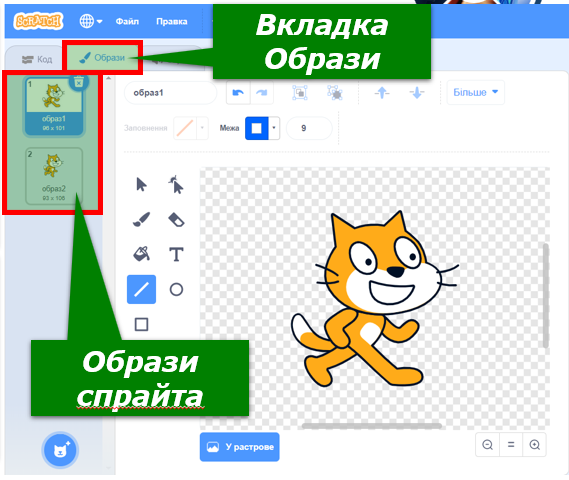Viewport: 569px width, 480px height.
Task: Select the arrow Select tool
Action: click(141, 184)
